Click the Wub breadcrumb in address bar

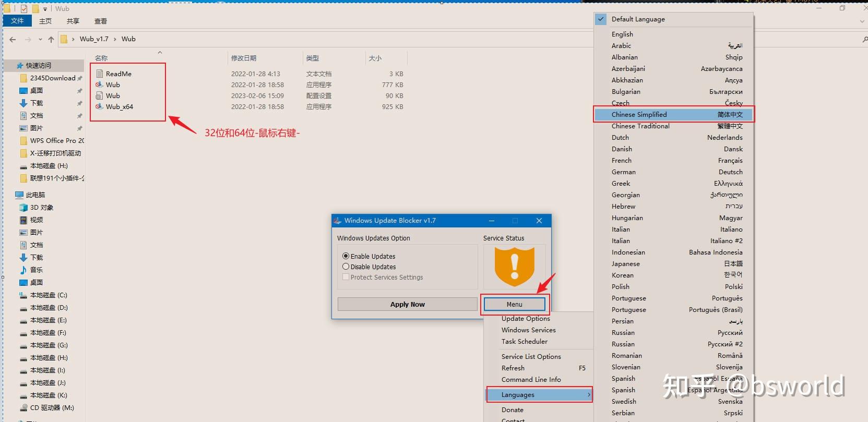tap(128, 39)
